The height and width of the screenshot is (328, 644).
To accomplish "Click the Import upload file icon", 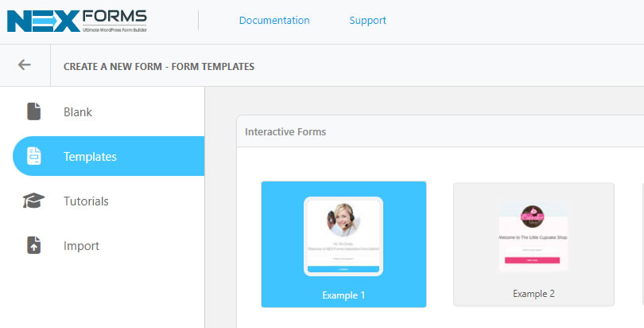I will [x=34, y=245].
